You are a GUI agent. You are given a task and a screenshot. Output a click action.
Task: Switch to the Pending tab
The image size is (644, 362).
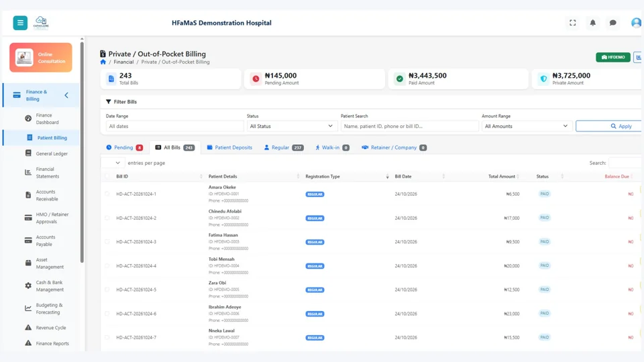click(125, 147)
